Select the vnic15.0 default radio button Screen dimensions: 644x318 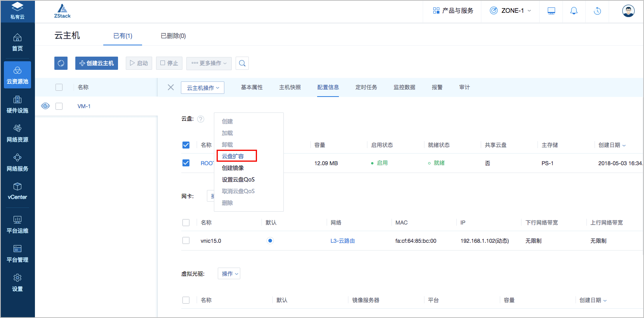(x=270, y=241)
